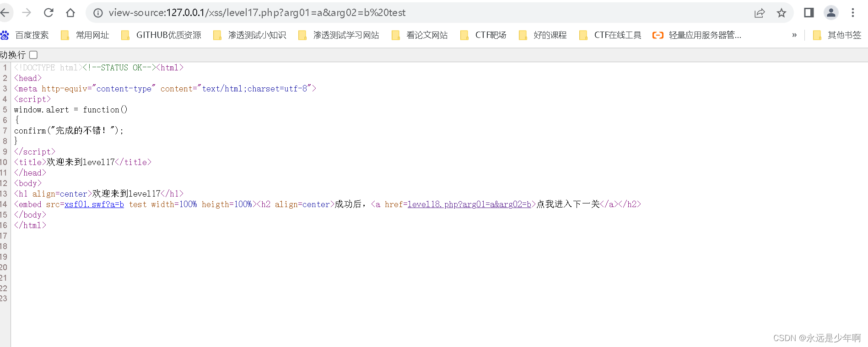Click the window.alert = function() line
The image size is (868, 347).
(71, 110)
